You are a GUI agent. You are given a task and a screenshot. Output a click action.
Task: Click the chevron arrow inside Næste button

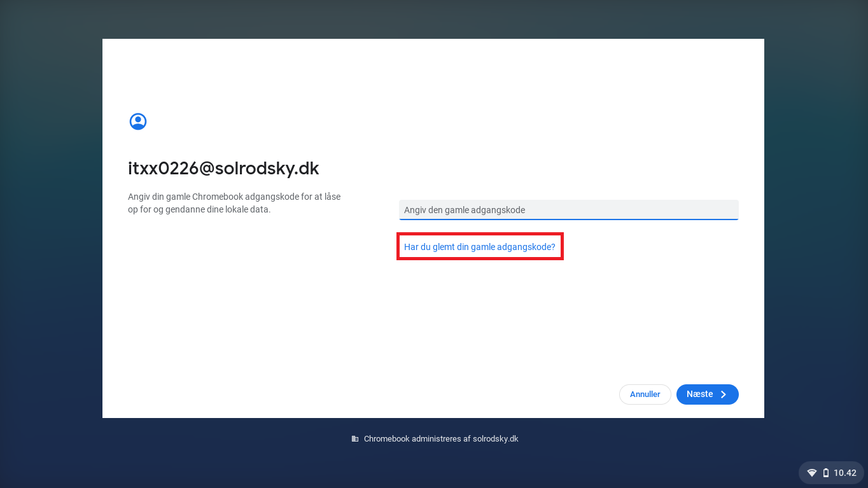(723, 394)
